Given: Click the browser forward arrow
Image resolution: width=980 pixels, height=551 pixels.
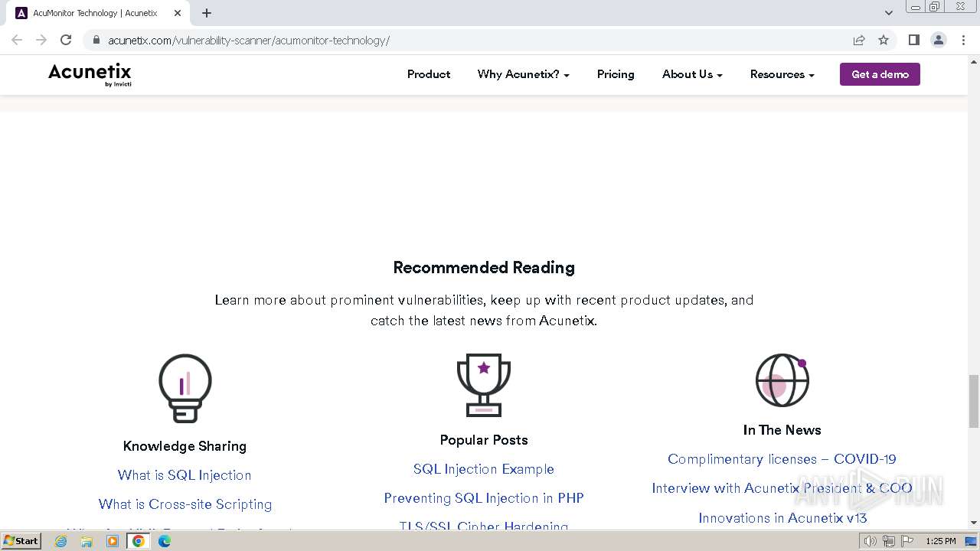Looking at the screenshot, I should coord(41,40).
